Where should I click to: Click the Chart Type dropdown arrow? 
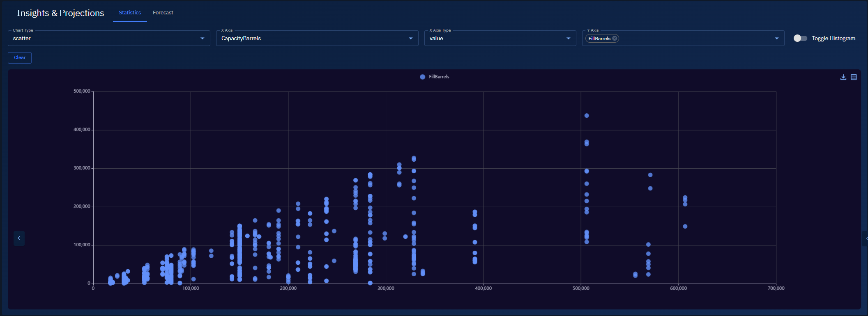coord(202,39)
